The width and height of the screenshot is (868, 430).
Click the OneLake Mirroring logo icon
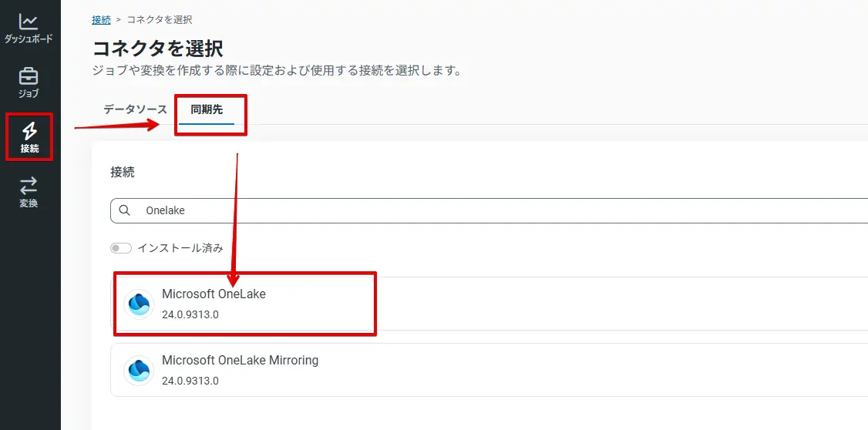139,370
